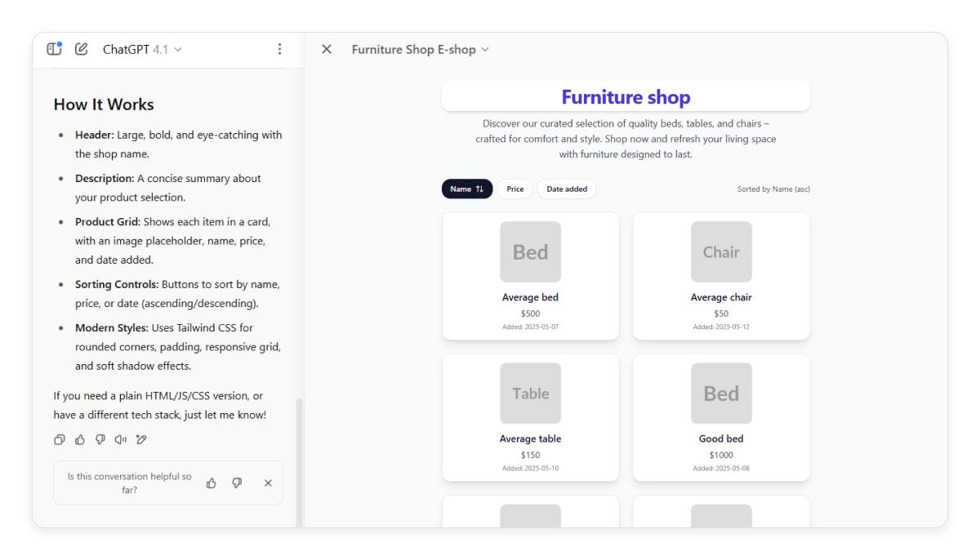
Task: Thumbs down in the helpful-so-far prompt
Action: (237, 483)
